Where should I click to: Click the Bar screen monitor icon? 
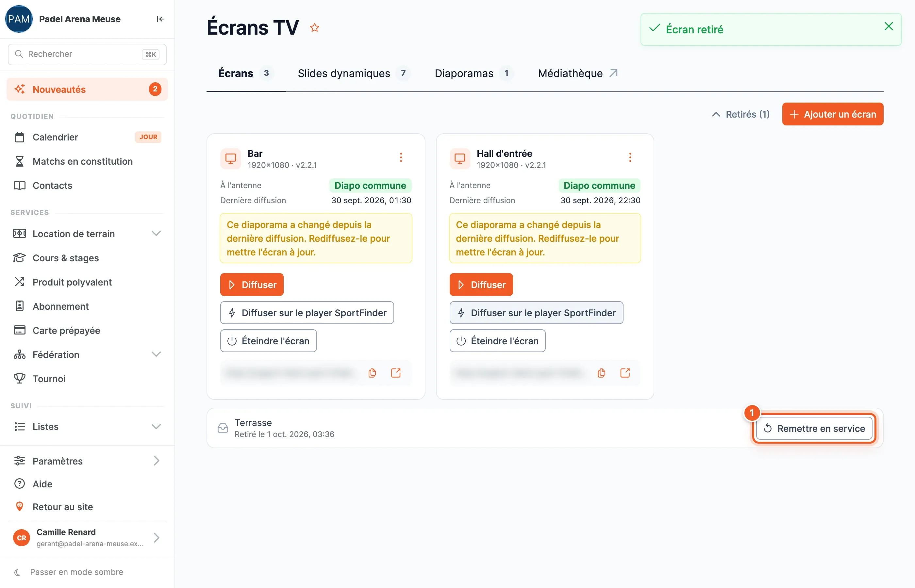click(231, 158)
